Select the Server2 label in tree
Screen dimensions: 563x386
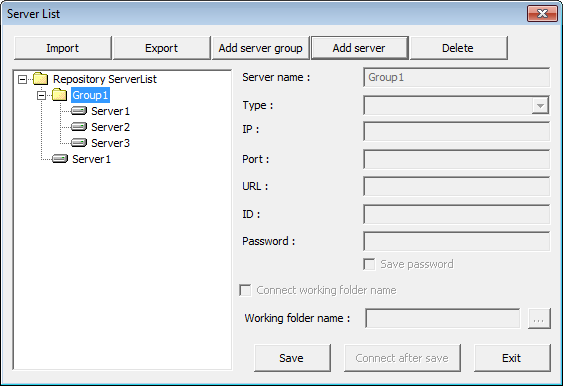110,127
